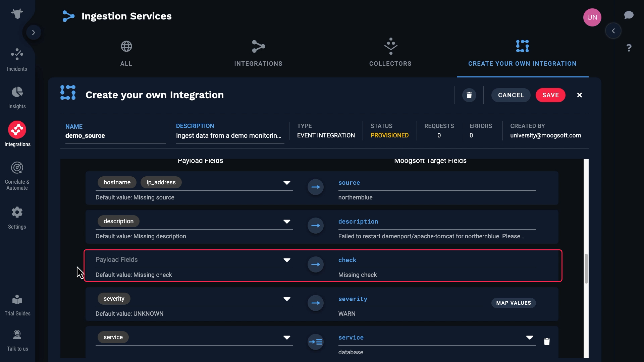Screen dimensions: 644x362
Task: Click the Talk to us icon
Action: pos(17,339)
